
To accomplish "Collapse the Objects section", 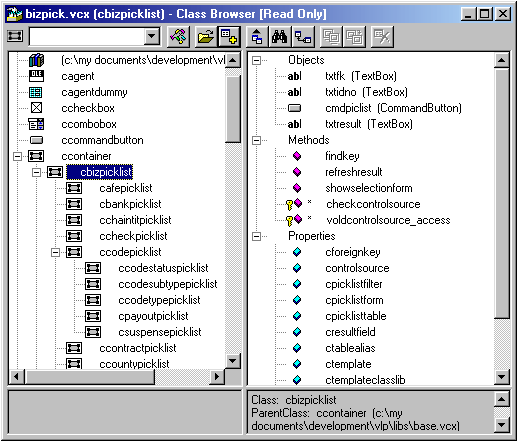I will click(256, 60).
